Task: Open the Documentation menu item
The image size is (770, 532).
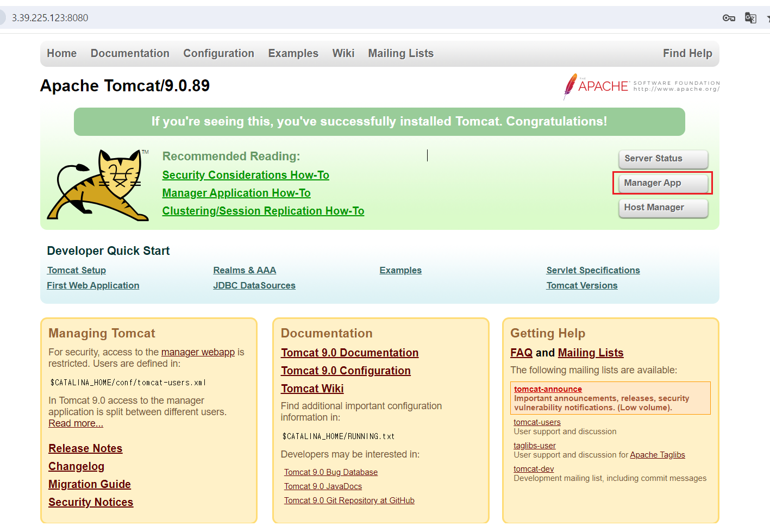Action: point(130,53)
